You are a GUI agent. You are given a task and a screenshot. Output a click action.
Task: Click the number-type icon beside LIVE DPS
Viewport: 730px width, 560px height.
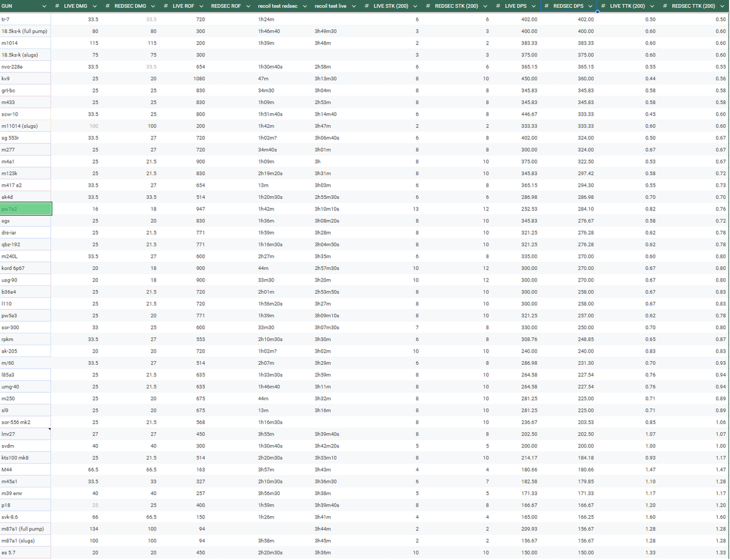click(498, 7)
